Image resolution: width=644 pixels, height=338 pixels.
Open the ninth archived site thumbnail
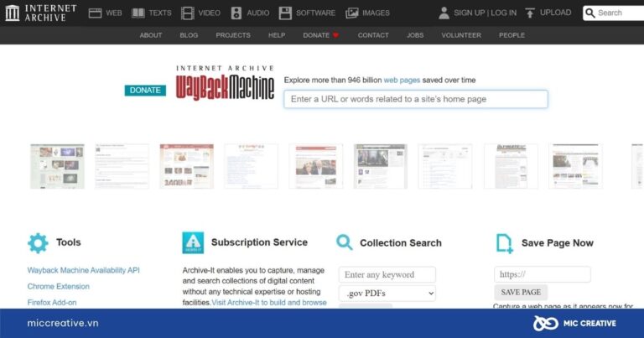pyautogui.click(x=575, y=166)
